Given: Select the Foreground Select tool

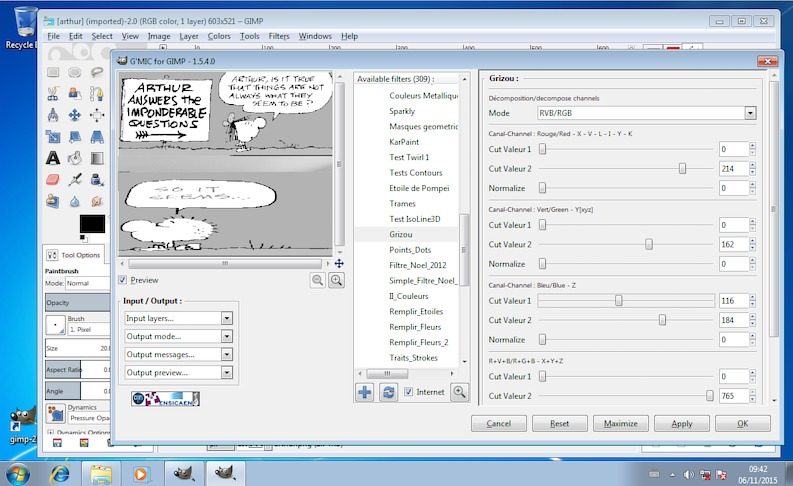Looking at the screenshot, I should click(75, 94).
